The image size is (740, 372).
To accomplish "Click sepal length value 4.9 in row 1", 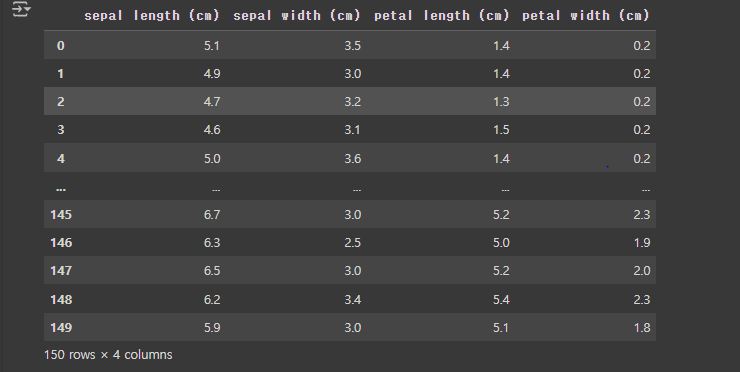I will tap(212, 74).
